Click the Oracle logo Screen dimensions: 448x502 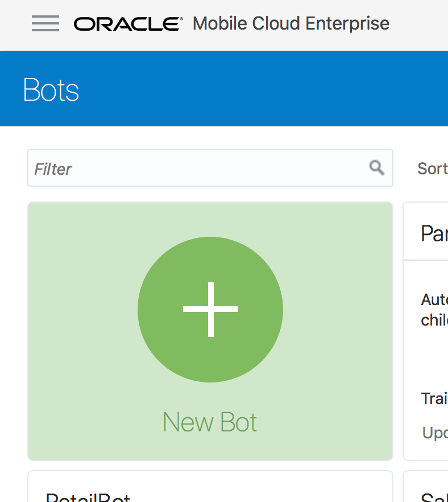pyautogui.click(x=128, y=24)
